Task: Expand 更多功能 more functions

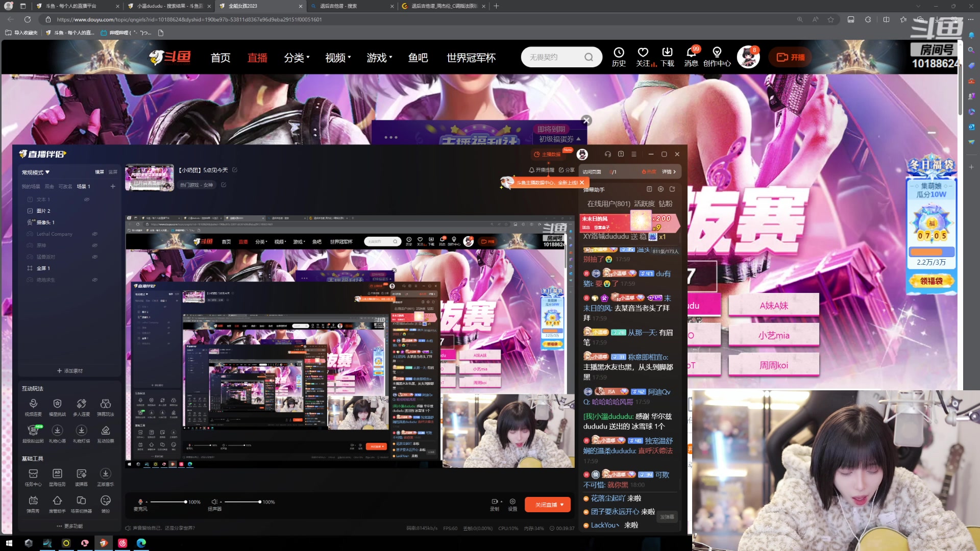Action: [70, 526]
